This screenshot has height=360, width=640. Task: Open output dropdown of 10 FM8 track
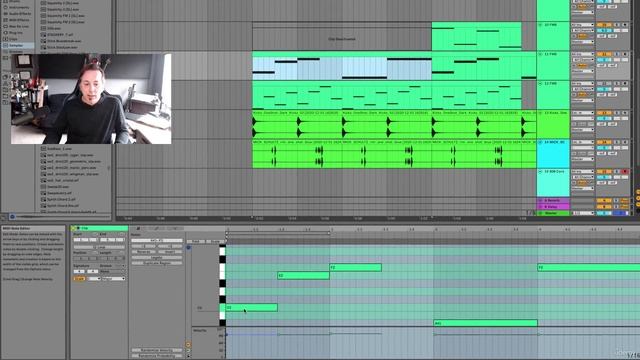pos(583,42)
